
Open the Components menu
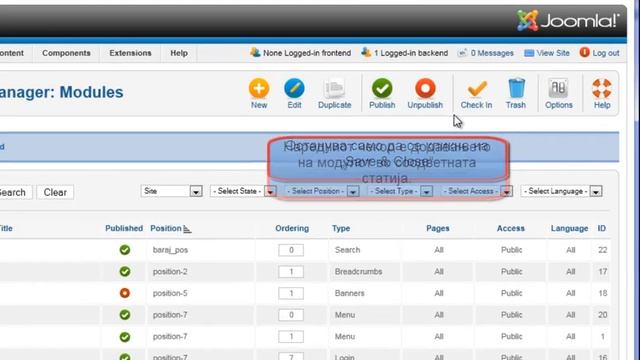coord(66,53)
